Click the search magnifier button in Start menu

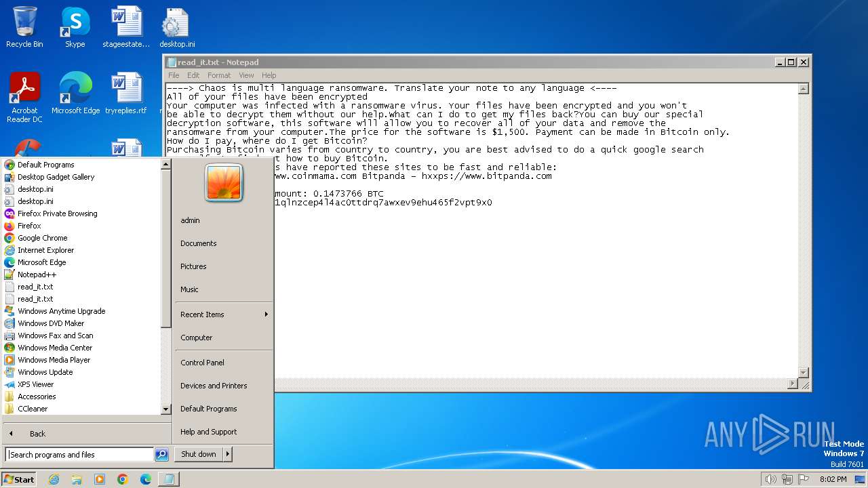161,455
